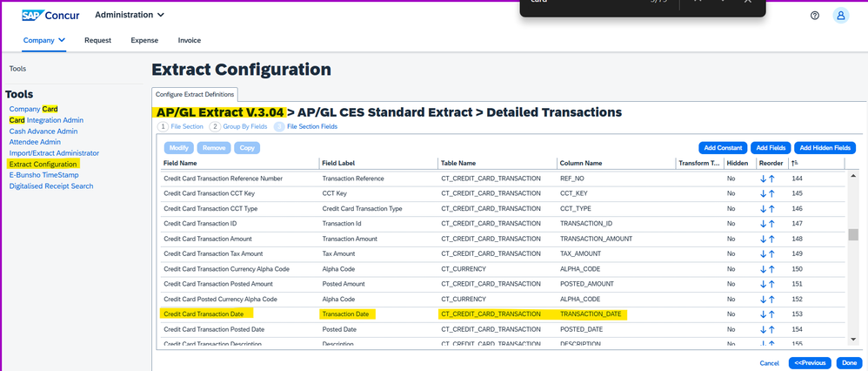This screenshot has width=868, height=371.
Task: Expand the Administration dropdown
Action: pos(130,15)
